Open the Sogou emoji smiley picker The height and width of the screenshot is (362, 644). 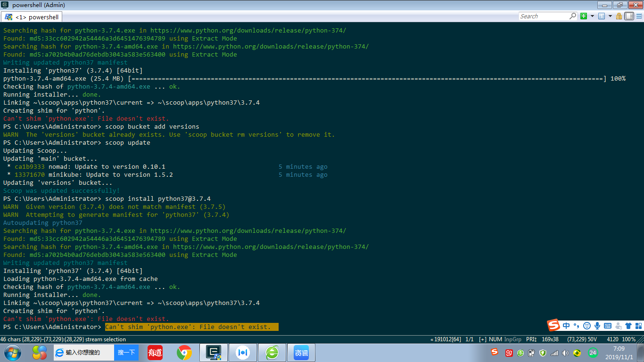pyautogui.click(x=586, y=325)
